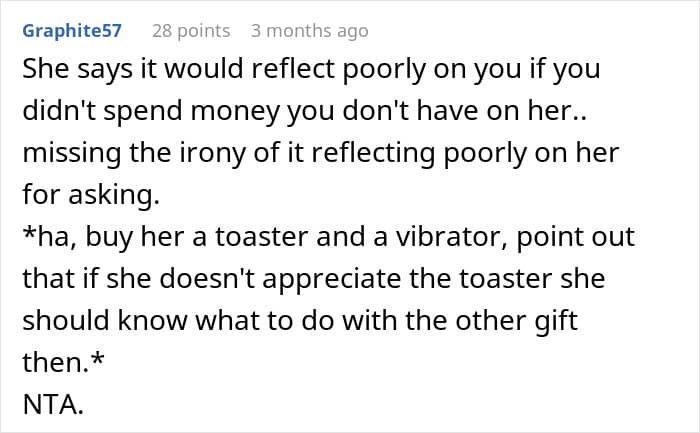Open the Graphite57 user profile
Screen dimensions: 700x433
click(x=72, y=31)
